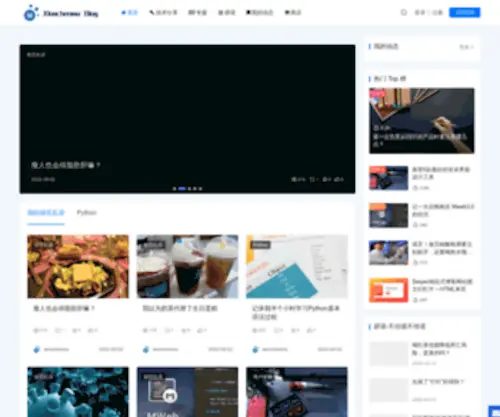This screenshot has height=417, width=500.
Task: Switch to the Python tab
Action: 87,212
